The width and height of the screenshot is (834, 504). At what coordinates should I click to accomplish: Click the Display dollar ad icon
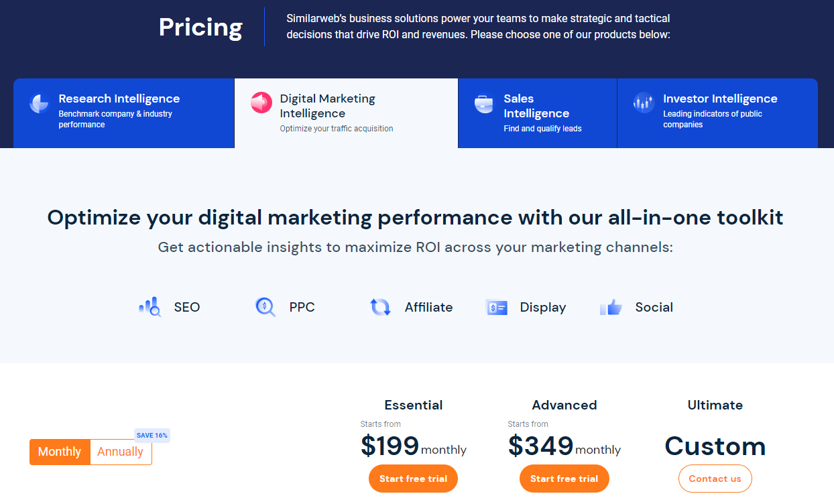point(497,308)
